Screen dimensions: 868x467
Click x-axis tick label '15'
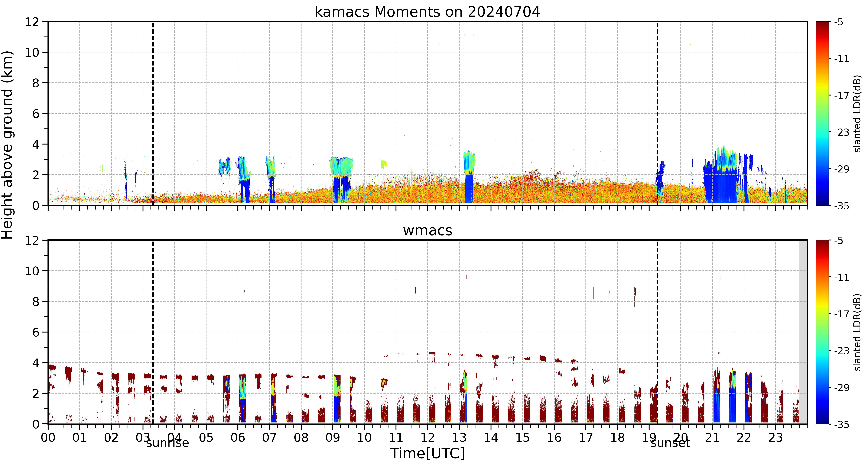click(523, 438)
